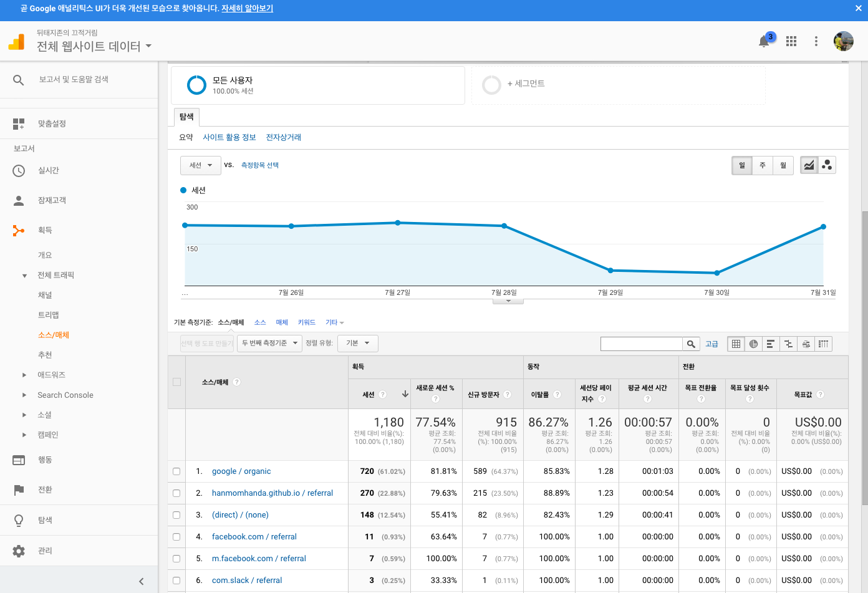868x593 pixels.
Task: Expand the Search Console section
Action: 24,395
